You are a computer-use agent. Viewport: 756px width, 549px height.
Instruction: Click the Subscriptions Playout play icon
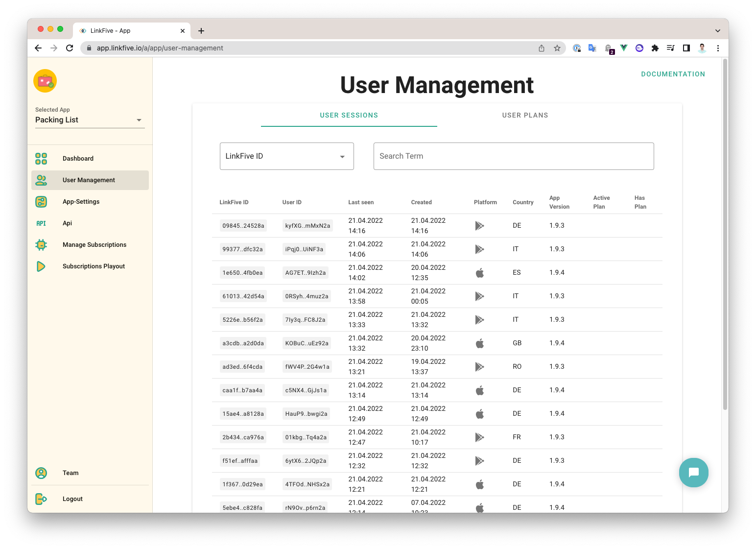tap(41, 266)
